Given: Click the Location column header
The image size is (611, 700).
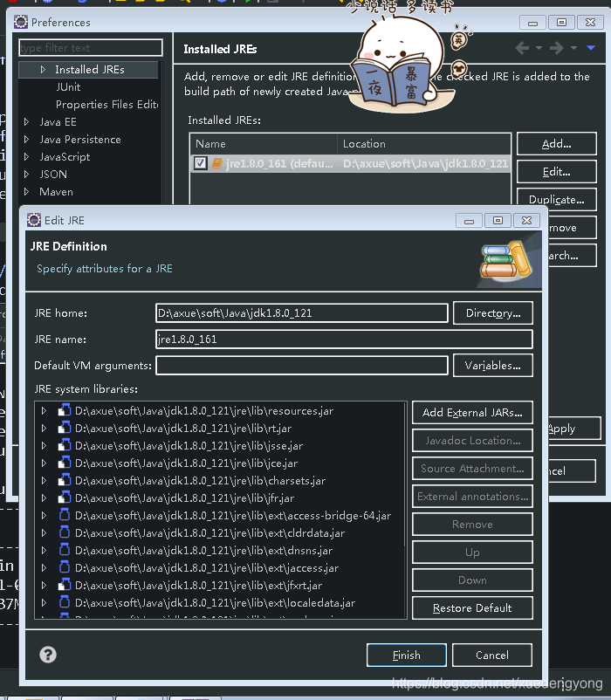Looking at the screenshot, I should [x=424, y=144].
